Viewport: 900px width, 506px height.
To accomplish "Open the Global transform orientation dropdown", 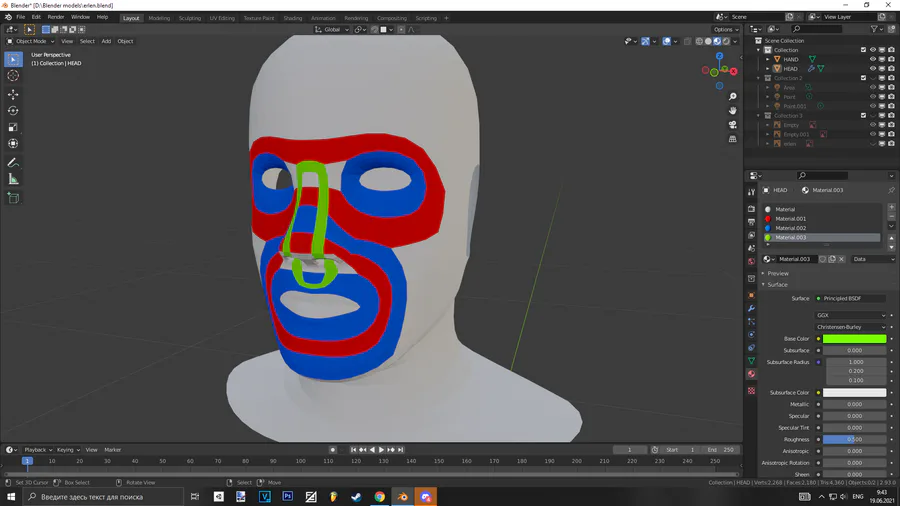I will (x=332, y=29).
